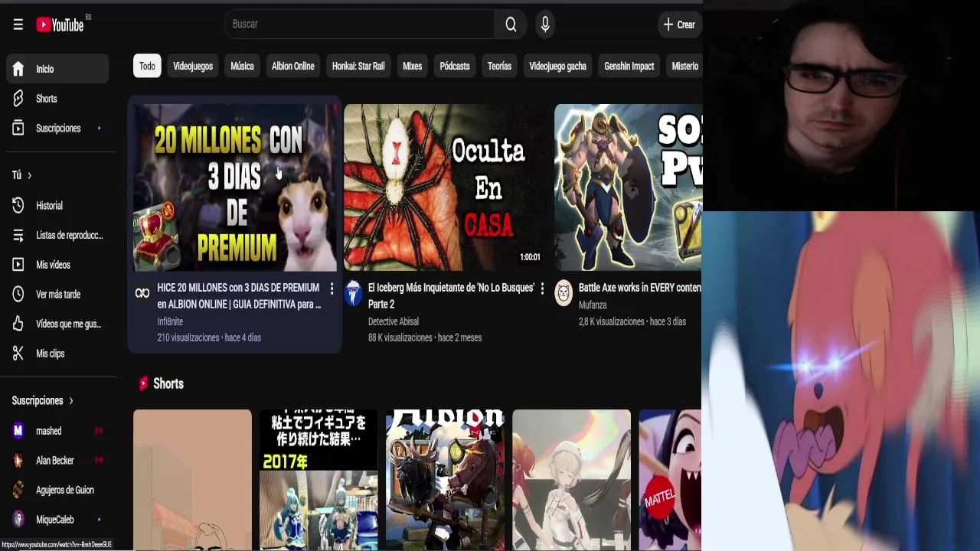The image size is (980, 551).
Task: Select the Honkai: Star Rail chip
Action: click(x=358, y=66)
